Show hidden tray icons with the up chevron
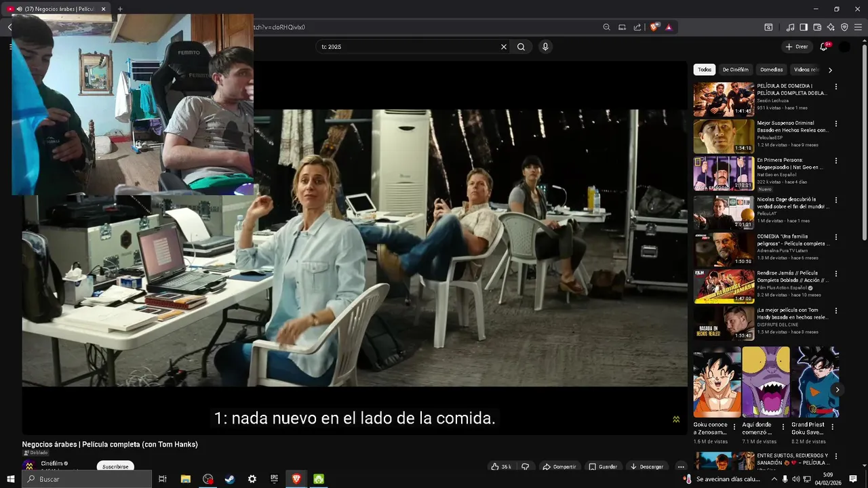The height and width of the screenshot is (488, 868). click(774, 479)
